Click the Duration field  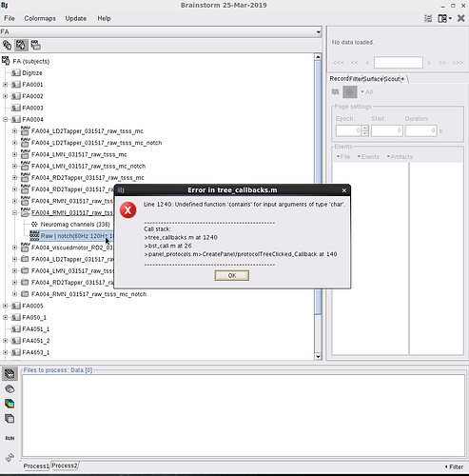tap(421, 130)
